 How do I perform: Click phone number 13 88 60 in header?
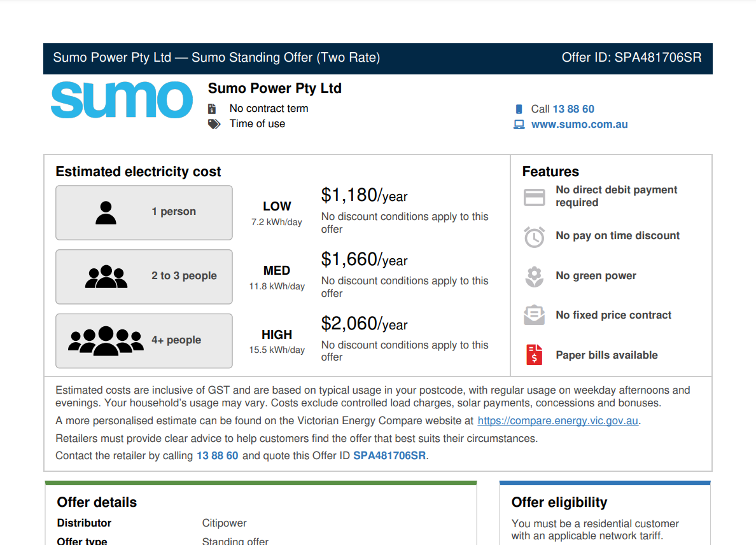[573, 109]
